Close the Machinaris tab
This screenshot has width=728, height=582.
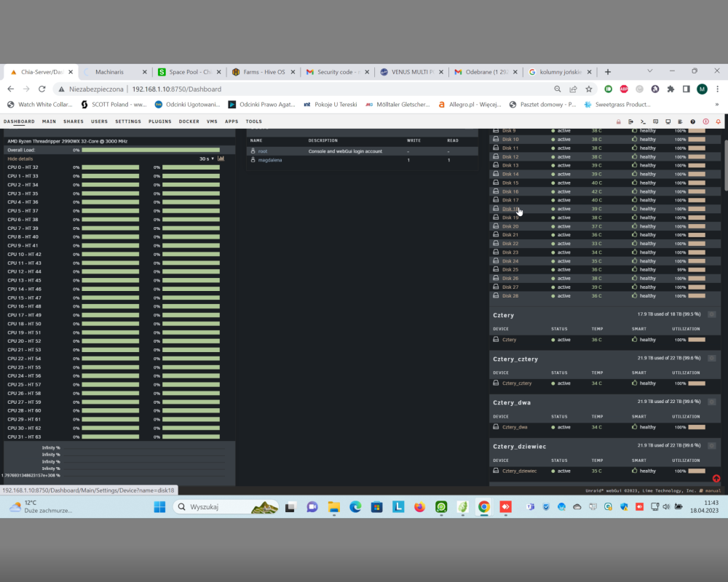144,72
